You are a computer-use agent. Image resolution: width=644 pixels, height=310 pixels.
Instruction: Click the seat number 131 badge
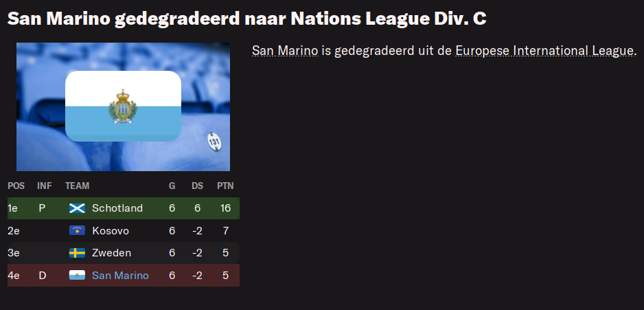pos(214,142)
